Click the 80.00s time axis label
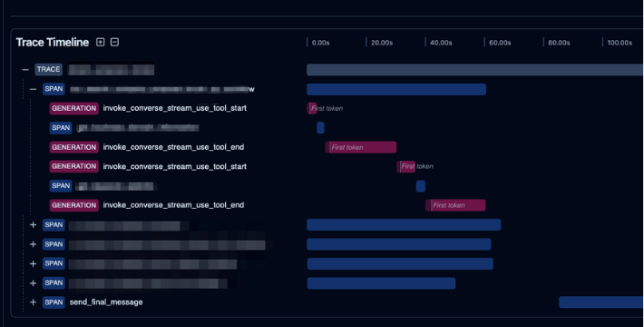The height and width of the screenshot is (327, 644). click(559, 43)
